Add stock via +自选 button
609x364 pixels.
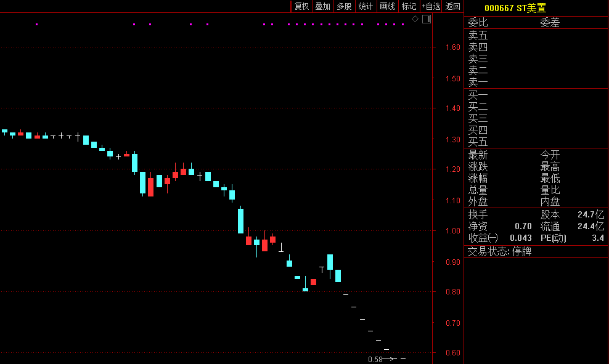tap(431, 6)
